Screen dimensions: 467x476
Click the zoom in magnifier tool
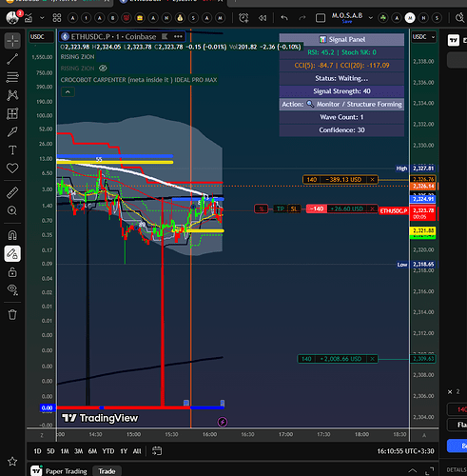pos(12,210)
